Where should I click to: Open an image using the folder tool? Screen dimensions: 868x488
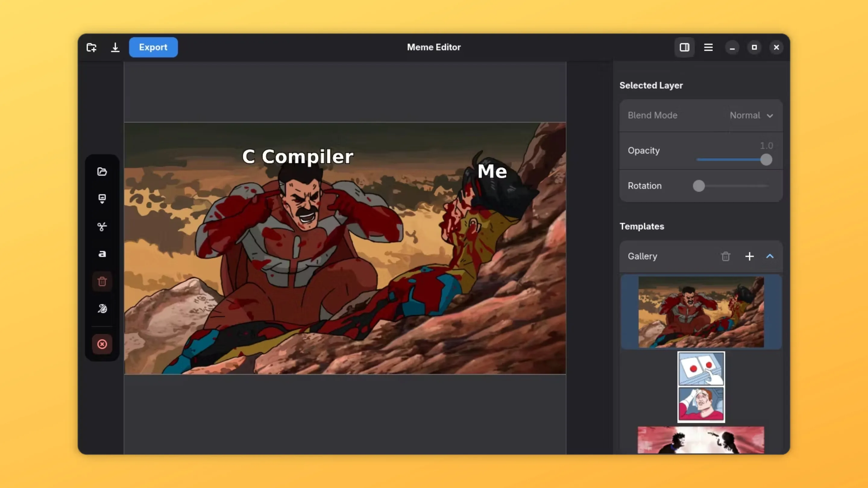[x=102, y=172]
